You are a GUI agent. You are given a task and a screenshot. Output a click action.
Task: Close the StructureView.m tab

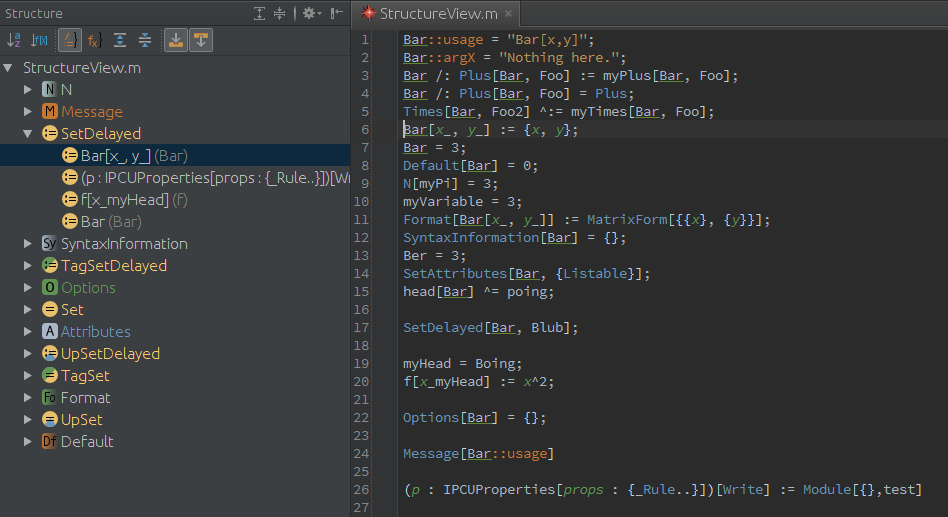(x=508, y=14)
